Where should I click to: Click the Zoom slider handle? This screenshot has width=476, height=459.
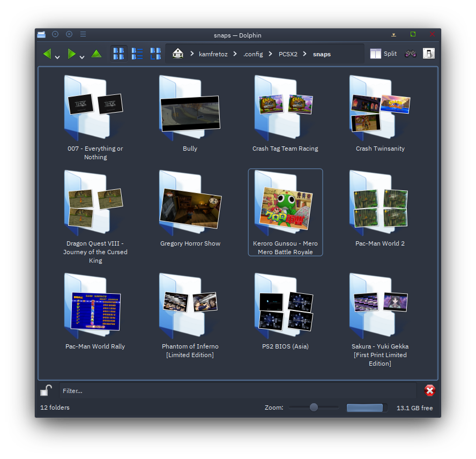314,408
